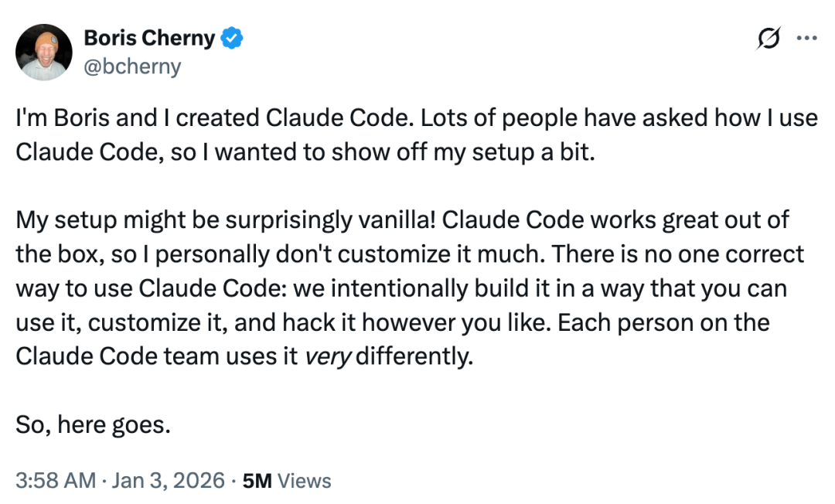Click the display name Boris Cherny
Image resolution: width=835 pixels, height=504 pixels.
click(149, 39)
